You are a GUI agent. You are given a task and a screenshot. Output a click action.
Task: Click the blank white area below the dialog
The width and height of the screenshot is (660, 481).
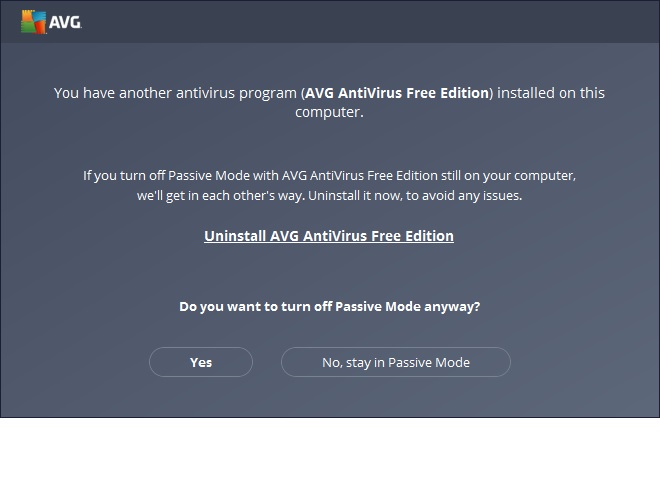click(330, 449)
